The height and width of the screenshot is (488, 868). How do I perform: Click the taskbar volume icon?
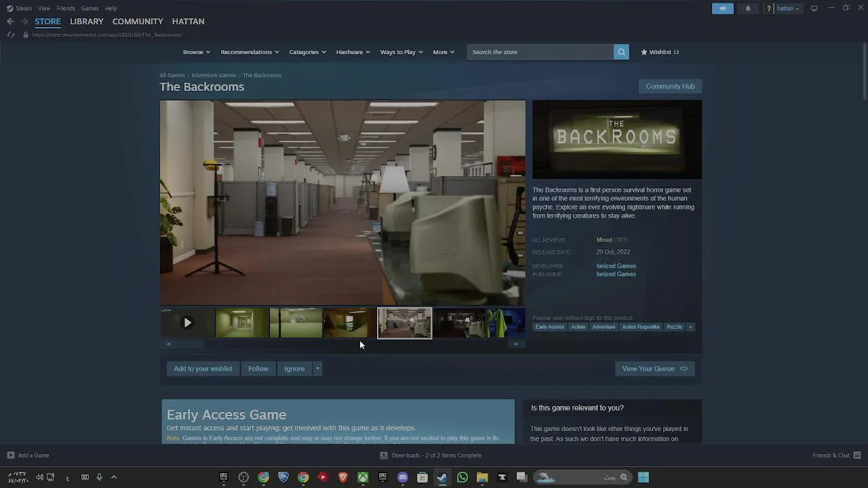tap(39, 477)
